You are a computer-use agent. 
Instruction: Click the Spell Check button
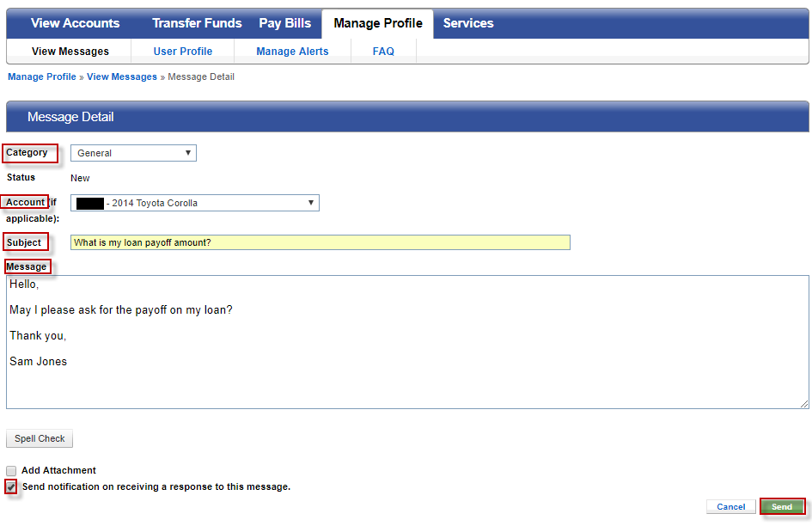point(40,438)
